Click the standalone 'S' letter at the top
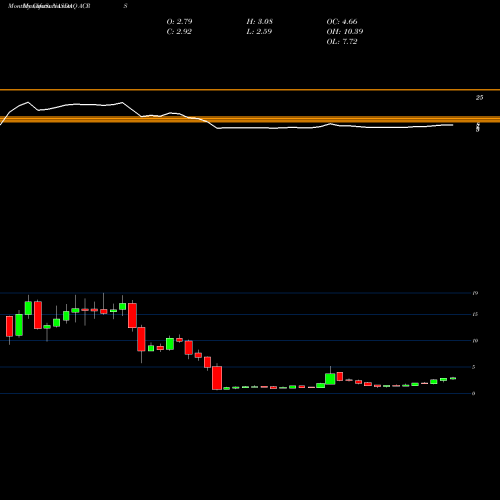The image size is (500, 500). tap(125, 6)
